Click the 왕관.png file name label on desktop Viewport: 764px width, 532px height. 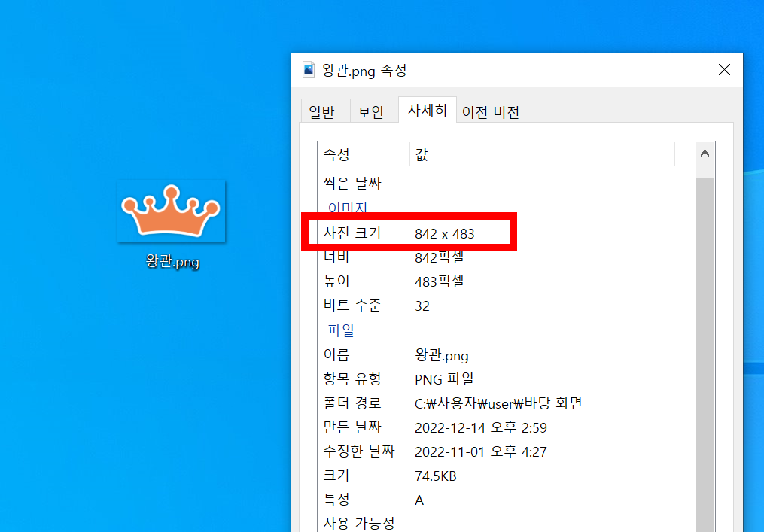point(172,262)
